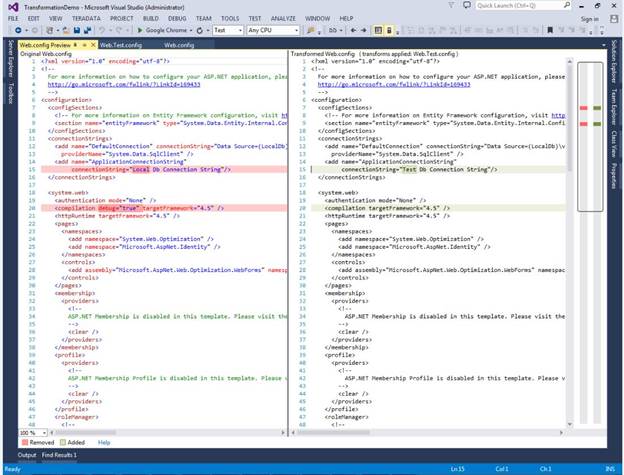
Task: Open the Toolbox side panel
Action: (11, 93)
